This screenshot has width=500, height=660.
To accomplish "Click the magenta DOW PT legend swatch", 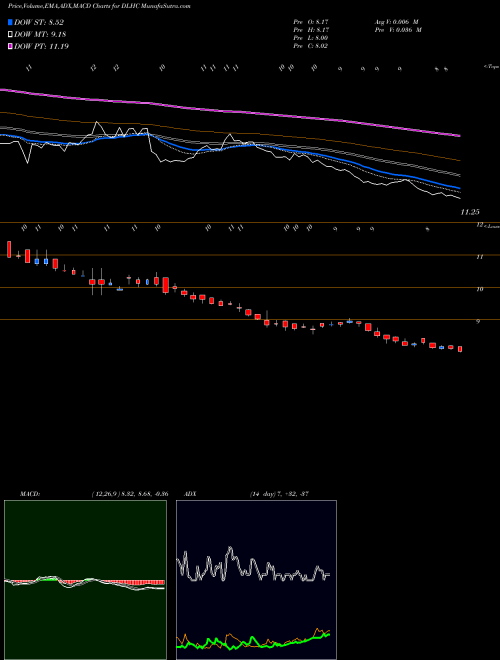I will [x=10, y=46].
